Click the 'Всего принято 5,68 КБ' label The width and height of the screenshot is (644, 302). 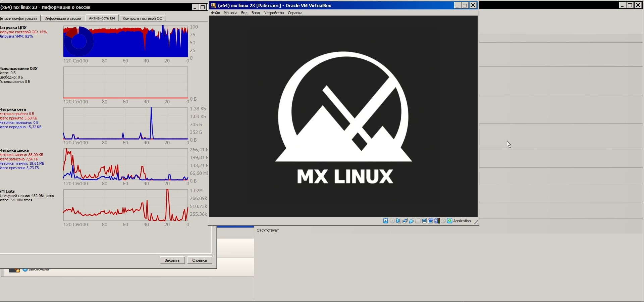coord(18,118)
